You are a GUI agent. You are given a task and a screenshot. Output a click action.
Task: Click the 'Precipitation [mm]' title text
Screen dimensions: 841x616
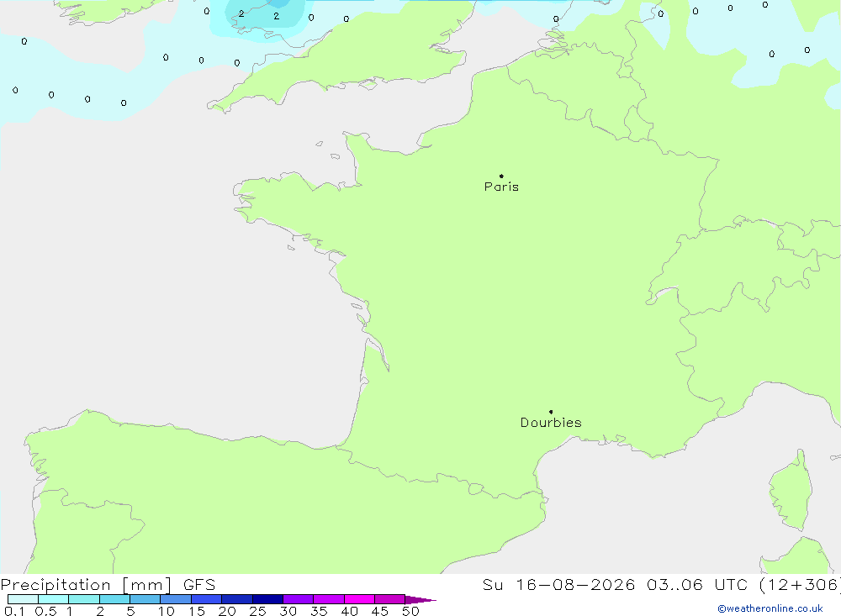coord(87,585)
